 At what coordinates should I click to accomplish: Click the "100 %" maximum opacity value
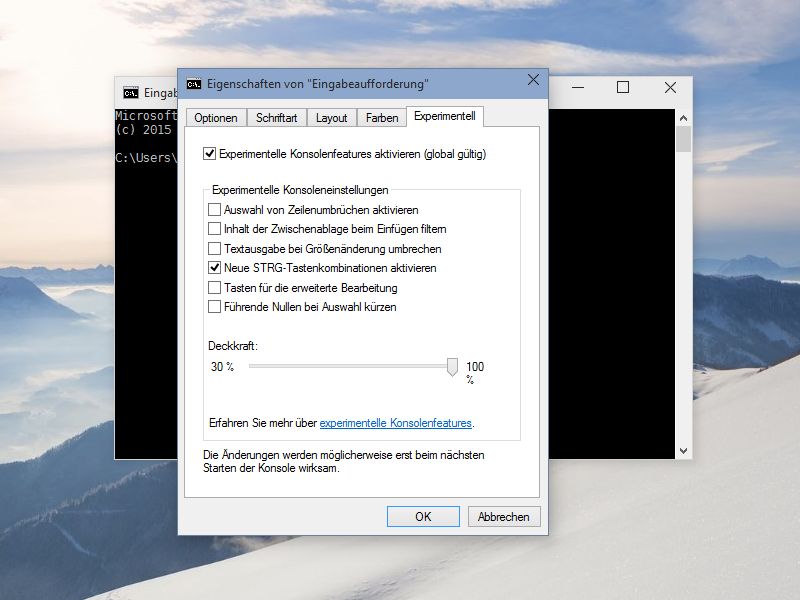tap(475, 372)
